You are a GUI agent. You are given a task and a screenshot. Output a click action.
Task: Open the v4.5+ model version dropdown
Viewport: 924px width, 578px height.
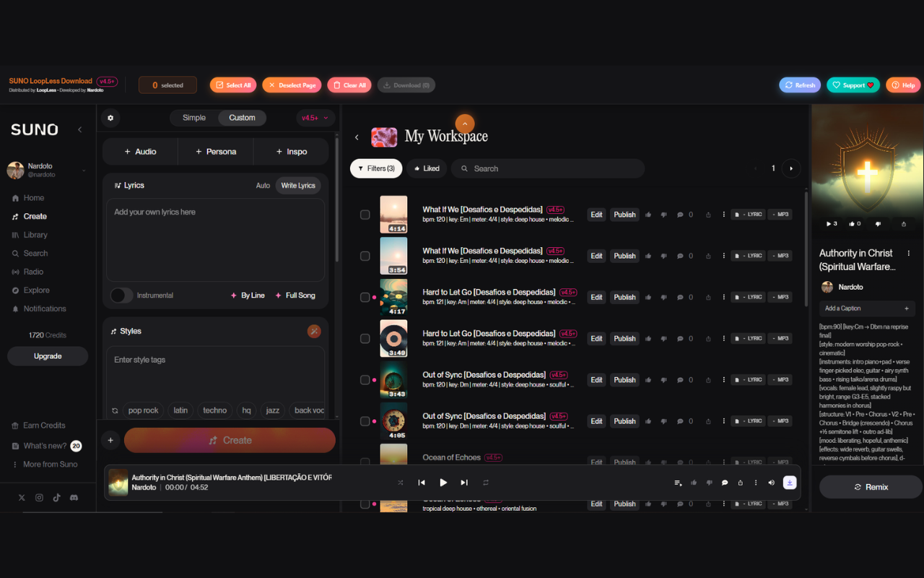coord(315,118)
